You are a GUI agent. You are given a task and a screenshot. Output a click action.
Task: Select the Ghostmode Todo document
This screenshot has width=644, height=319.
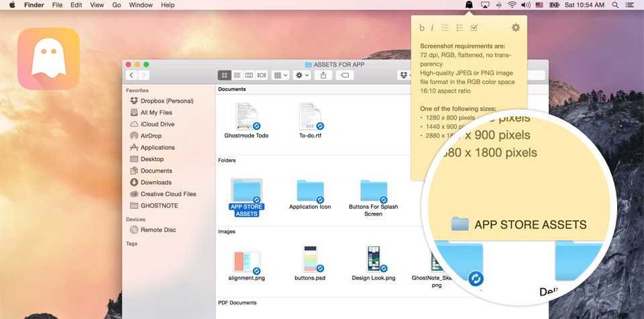(246, 120)
